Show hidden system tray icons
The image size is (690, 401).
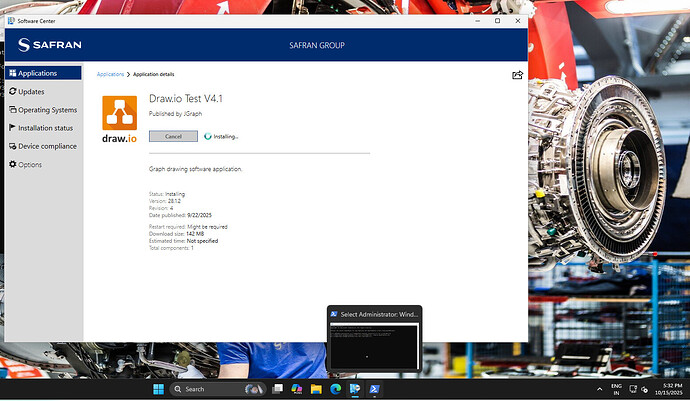[x=599, y=390]
